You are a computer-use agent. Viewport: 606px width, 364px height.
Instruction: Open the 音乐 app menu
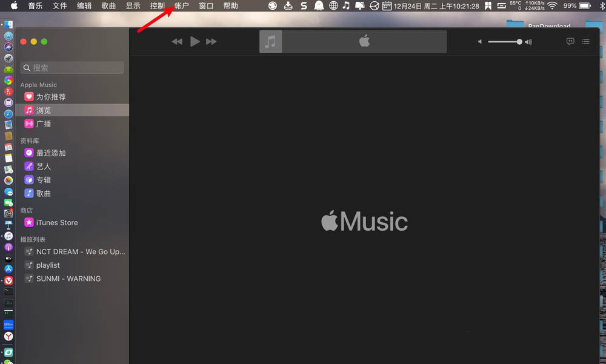pyautogui.click(x=35, y=6)
